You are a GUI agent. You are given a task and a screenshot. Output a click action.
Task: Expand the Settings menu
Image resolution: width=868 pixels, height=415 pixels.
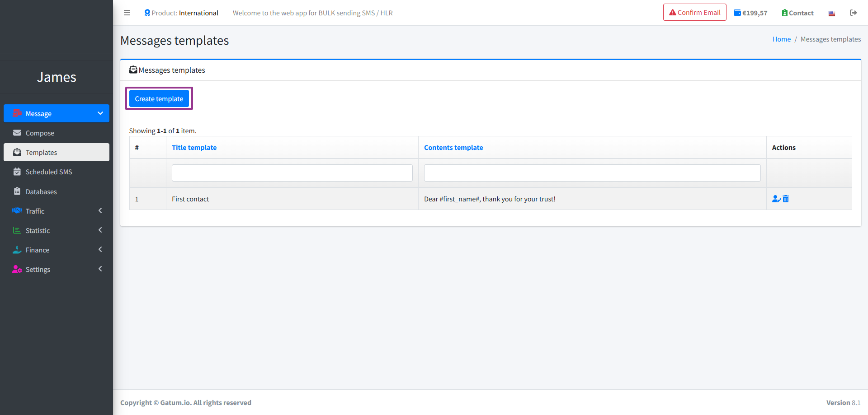[x=57, y=269]
